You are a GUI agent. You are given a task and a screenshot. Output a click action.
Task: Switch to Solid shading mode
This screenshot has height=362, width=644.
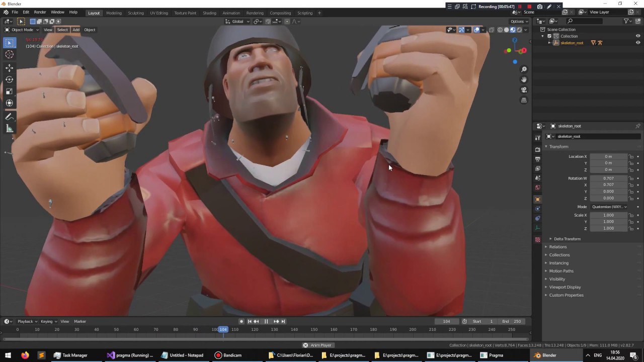(507, 30)
